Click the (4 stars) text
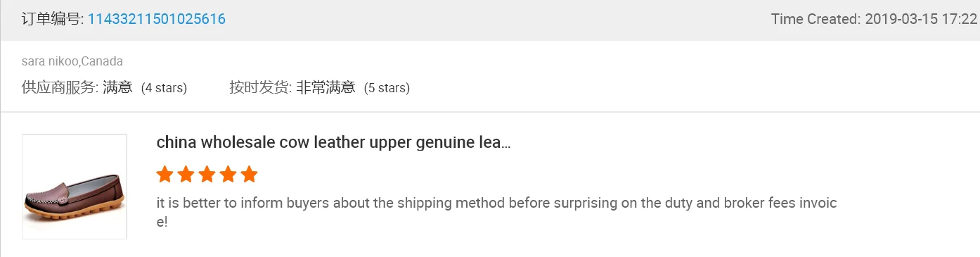980x257 pixels. click(x=164, y=88)
